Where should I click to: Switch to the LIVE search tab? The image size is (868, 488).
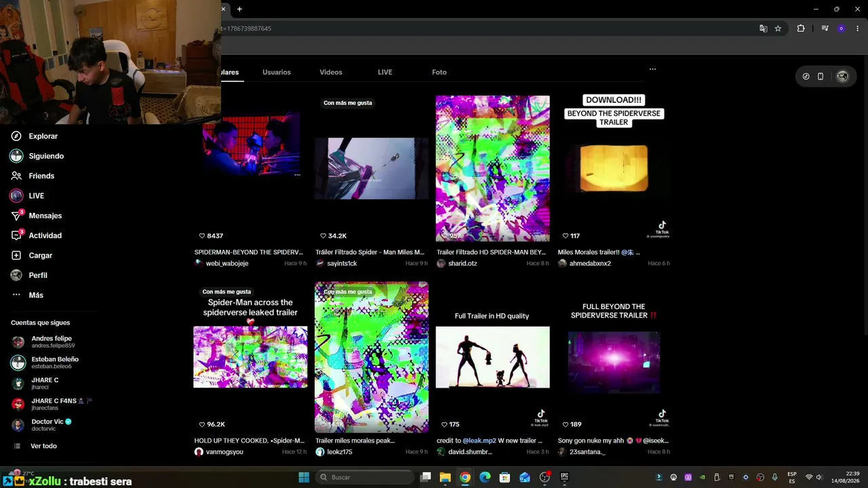(x=385, y=72)
